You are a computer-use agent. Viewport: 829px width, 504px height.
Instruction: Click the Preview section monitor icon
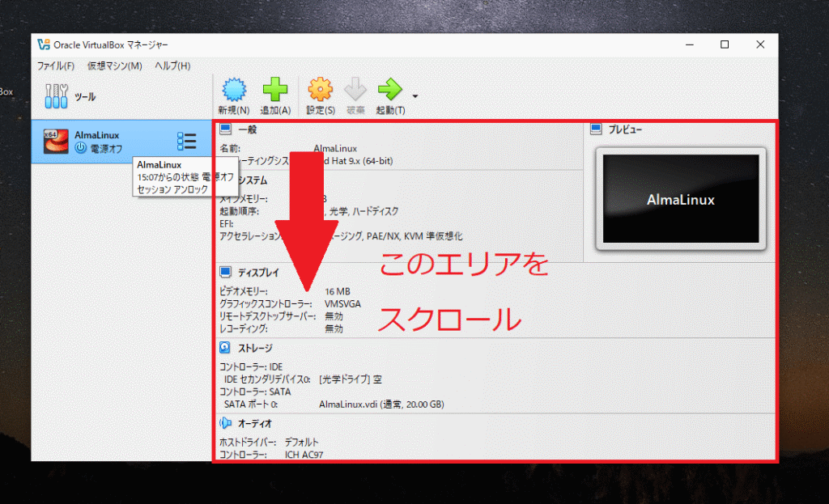pyautogui.click(x=596, y=129)
